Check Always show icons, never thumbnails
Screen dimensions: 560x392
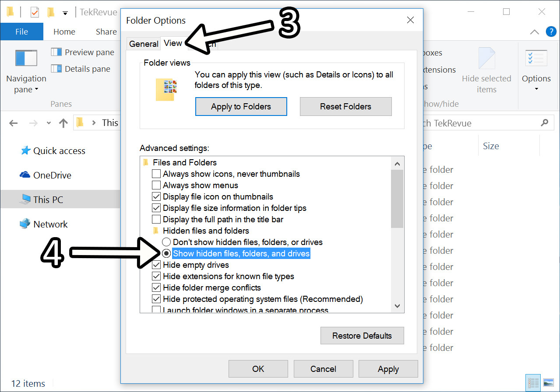(156, 174)
